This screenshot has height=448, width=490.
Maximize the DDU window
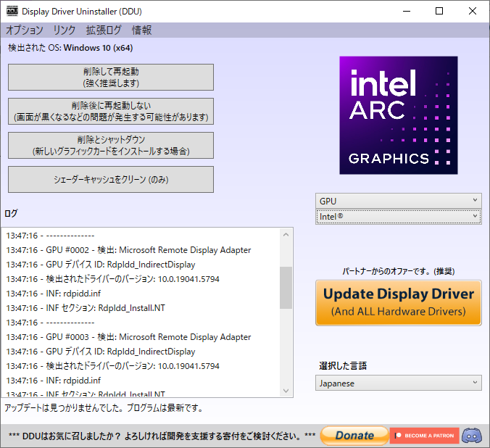pos(439,12)
